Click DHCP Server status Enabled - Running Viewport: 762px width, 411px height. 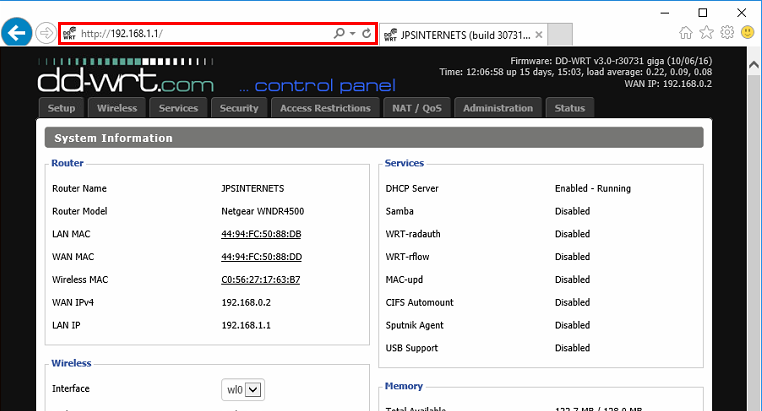(x=593, y=188)
